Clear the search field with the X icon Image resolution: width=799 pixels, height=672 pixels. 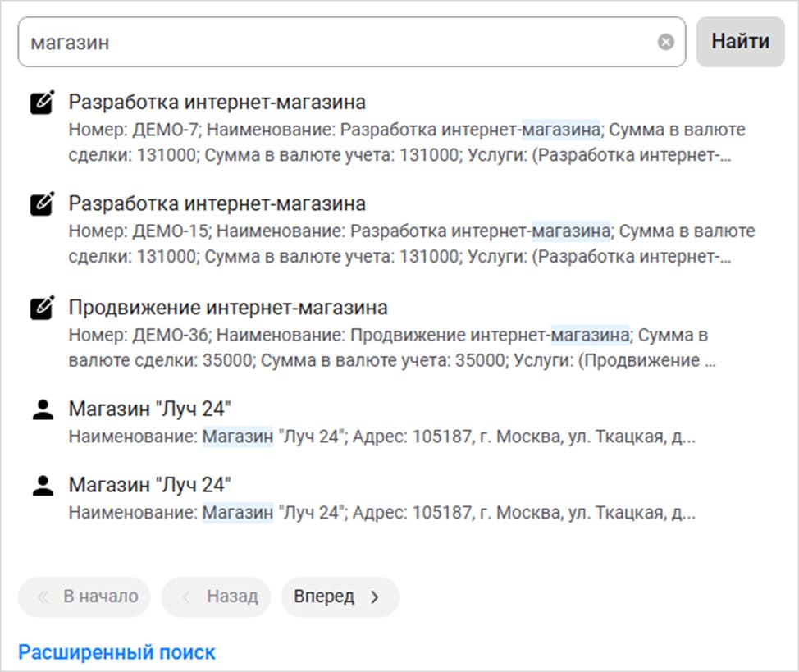click(x=666, y=42)
